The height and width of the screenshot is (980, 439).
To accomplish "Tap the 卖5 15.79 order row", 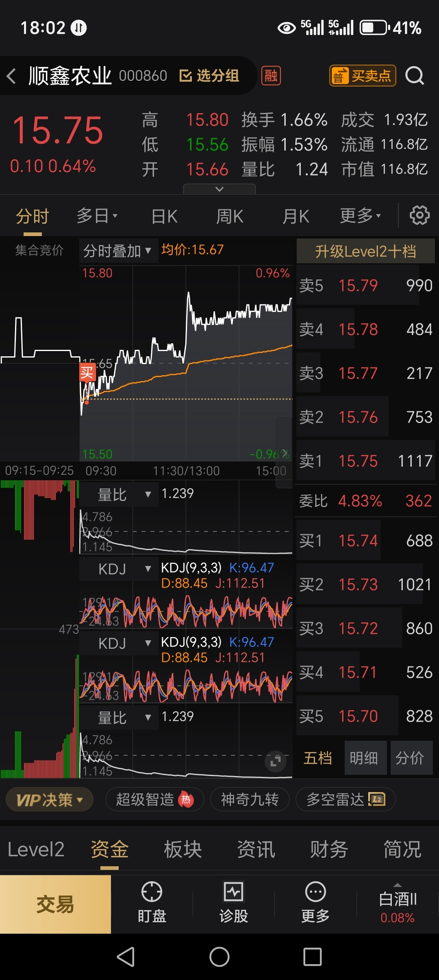I will pyautogui.click(x=366, y=285).
